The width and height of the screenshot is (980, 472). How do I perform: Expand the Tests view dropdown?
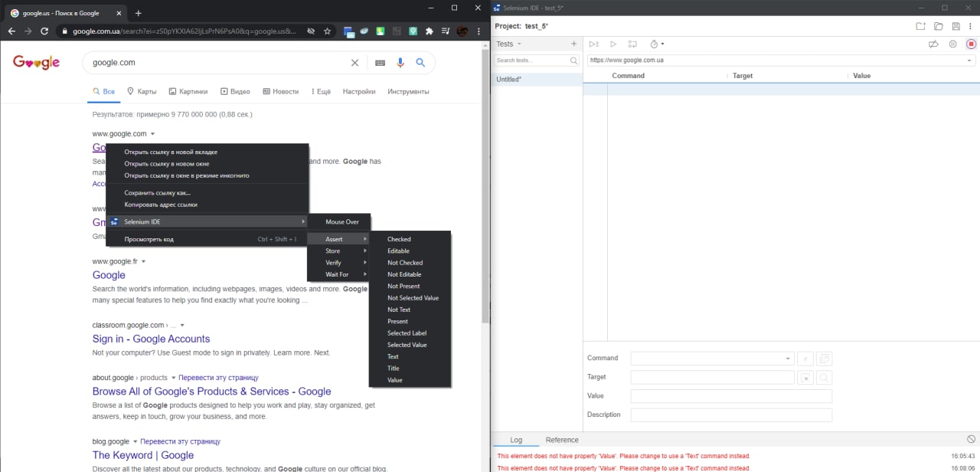point(508,44)
